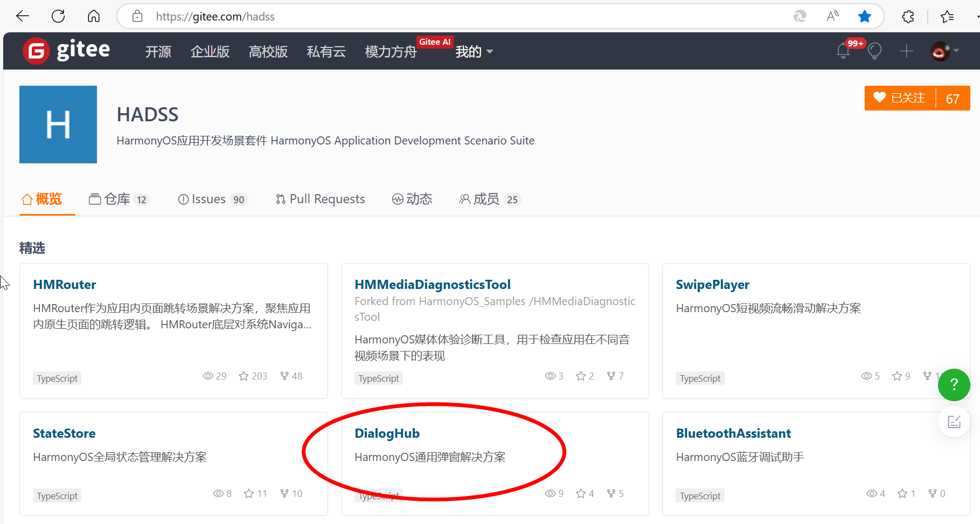Screen dimensions: 980x524
Task: Open the StateStore repository link
Action: 64,433
